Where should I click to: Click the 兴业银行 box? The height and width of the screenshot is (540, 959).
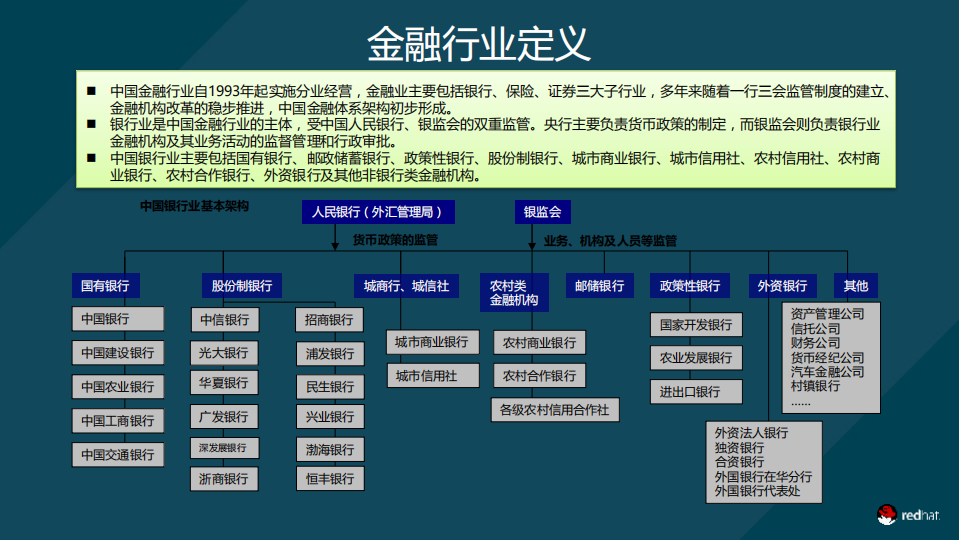click(330, 416)
